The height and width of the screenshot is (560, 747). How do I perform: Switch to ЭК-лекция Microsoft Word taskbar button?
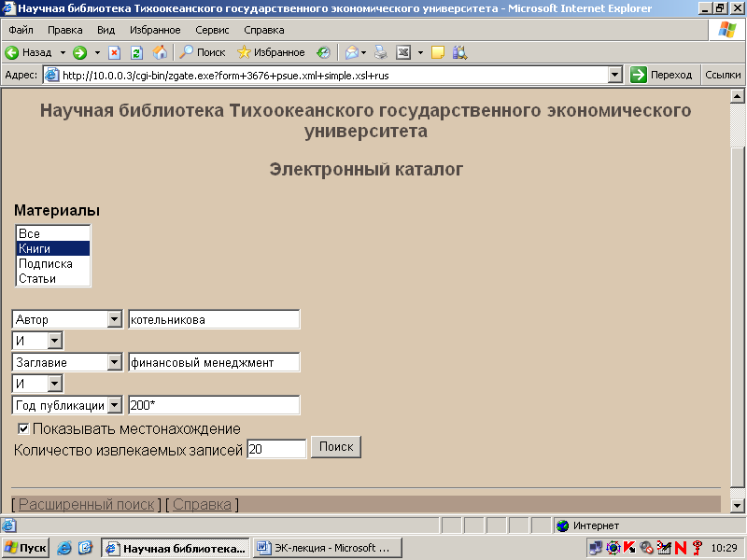coord(328,548)
